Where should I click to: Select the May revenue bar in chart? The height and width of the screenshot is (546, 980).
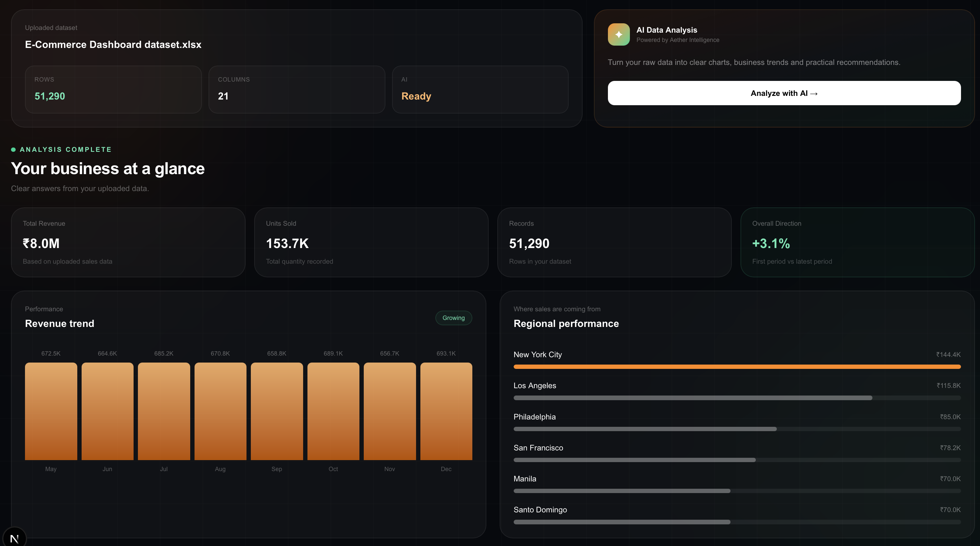coord(51,411)
